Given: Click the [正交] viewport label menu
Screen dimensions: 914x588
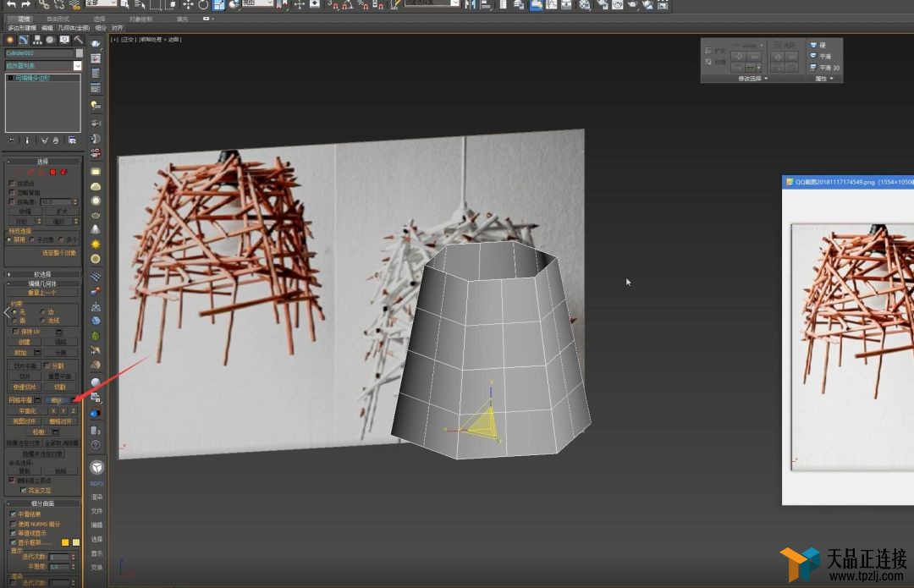Looking at the screenshot, I should (127, 40).
